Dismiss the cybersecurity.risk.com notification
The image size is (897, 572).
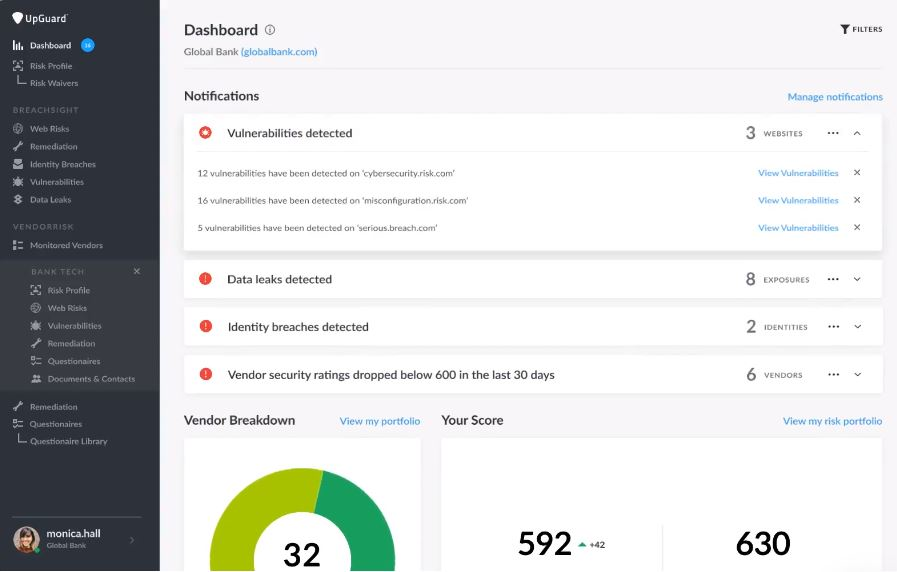click(857, 172)
